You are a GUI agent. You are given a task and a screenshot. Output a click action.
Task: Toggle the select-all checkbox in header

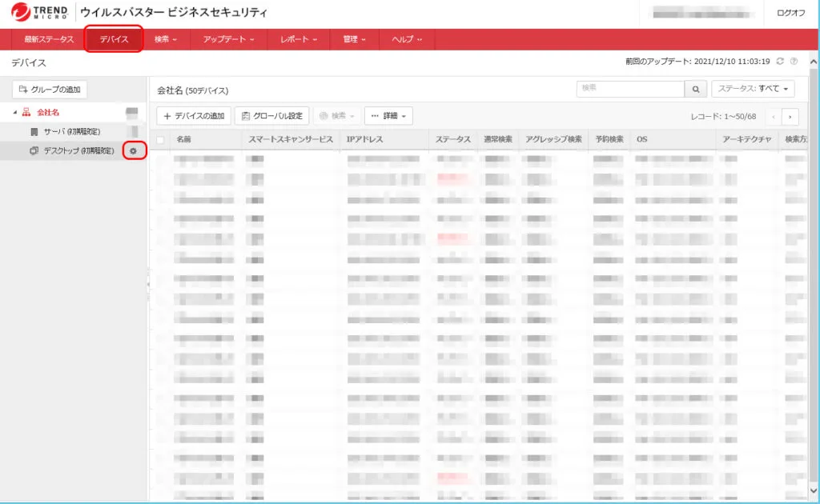tap(160, 139)
